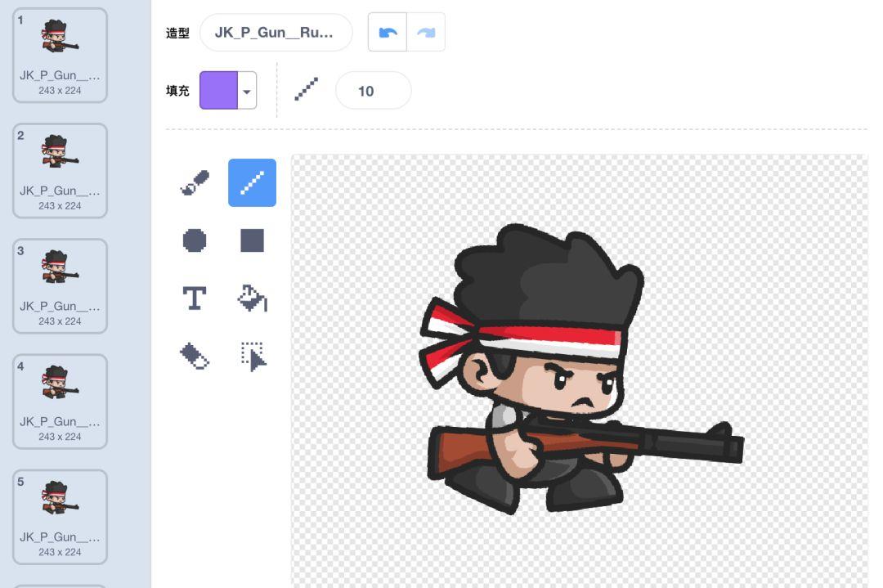Select costume thumbnail 5
883x588 pixels.
tap(60, 517)
